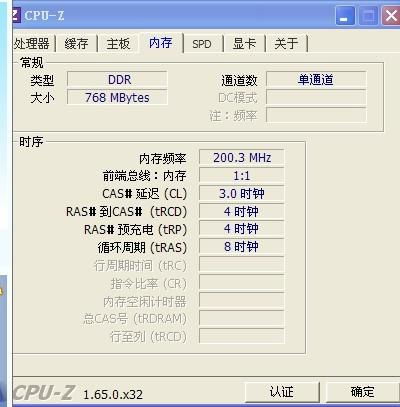Screen dimensions: 400x407
Task: Open the SPD tab
Action: [x=202, y=44]
